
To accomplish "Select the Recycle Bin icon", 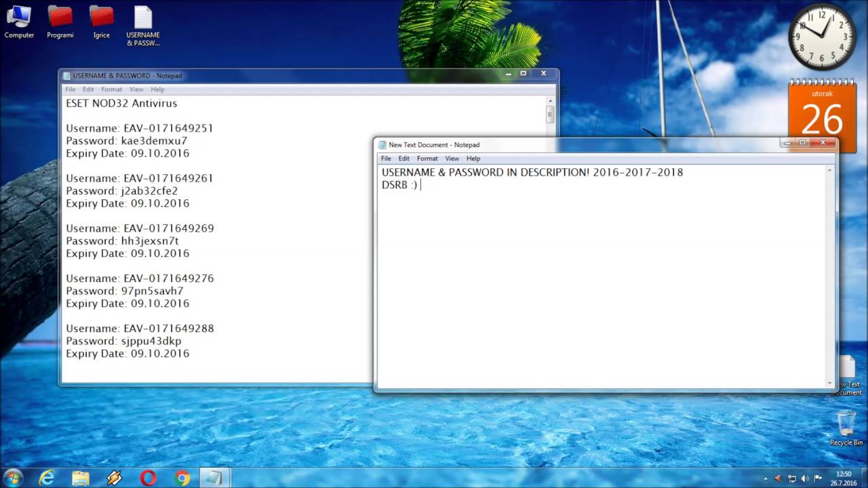I will 846,428.
